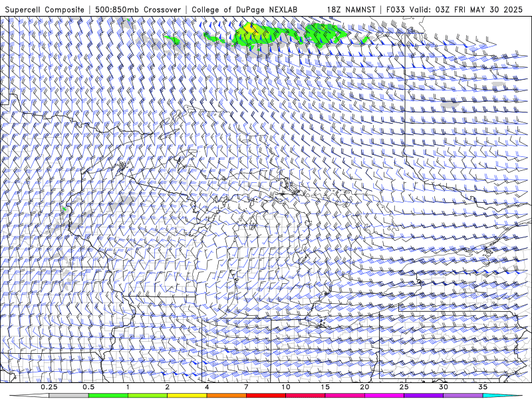Click the legend value 0.5
Image resolution: width=532 pixels, height=399 pixels.
[88, 387]
